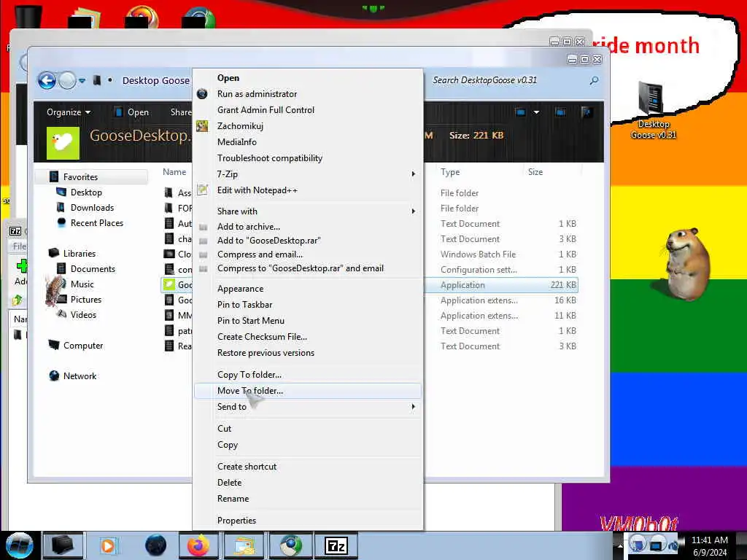Image resolution: width=747 pixels, height=560 pixels.
Task: Select Desktop under Favorites
Action: [86, 192]
